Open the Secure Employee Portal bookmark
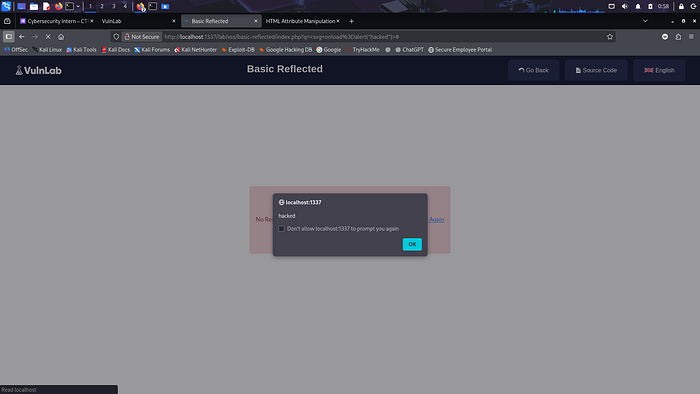Viewport: 700px width, 394px height. (x=460, y=50)
